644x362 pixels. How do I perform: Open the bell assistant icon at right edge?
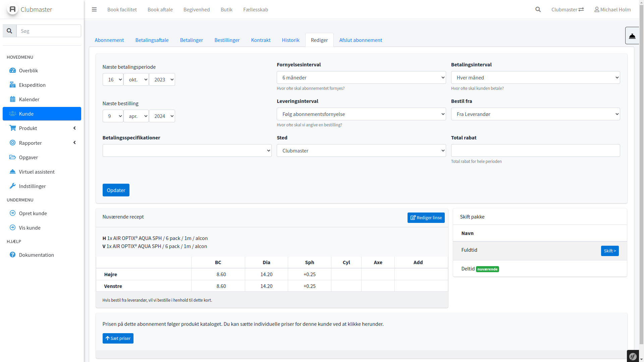pos(632,36)
